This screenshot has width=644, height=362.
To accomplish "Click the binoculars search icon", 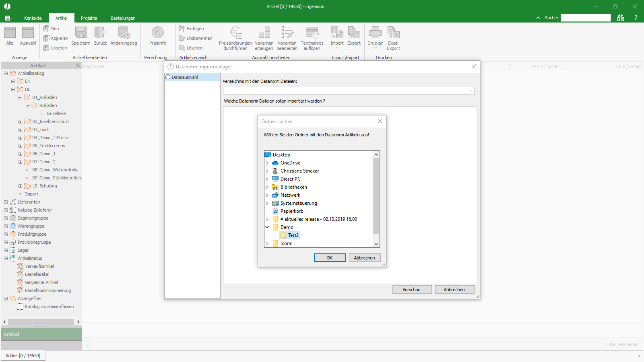I will pos(621,18).
